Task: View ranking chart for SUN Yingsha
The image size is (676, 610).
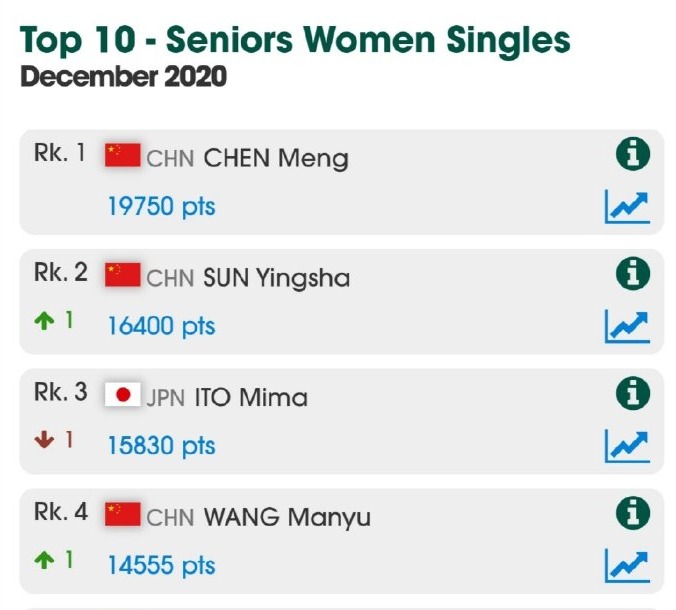Action: (627, 326)
